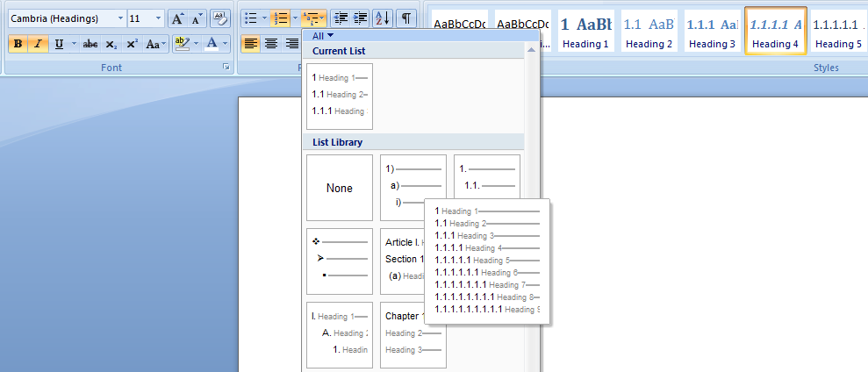Toggle Bold formatting off
This screenshot has height=372, width=868.
[18, 44]
